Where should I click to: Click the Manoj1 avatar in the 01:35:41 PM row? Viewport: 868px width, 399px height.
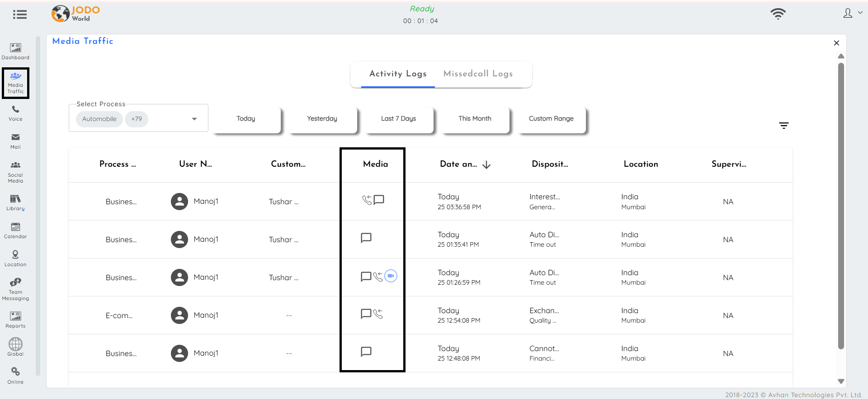pyautogui.click(x=179, y=239)
